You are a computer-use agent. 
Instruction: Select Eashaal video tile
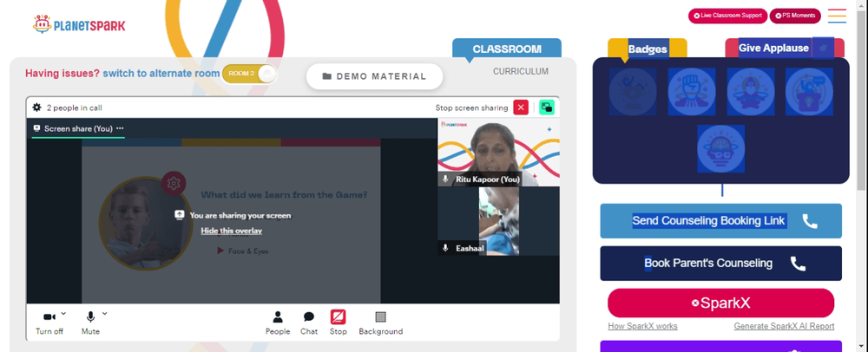(498, 221)
